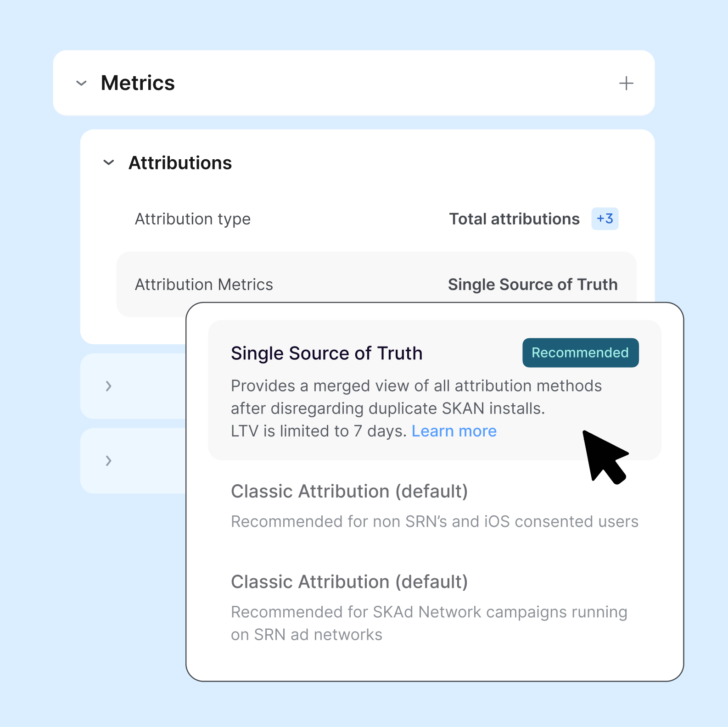Expand the bottommost collapsed section chevron
Screen dimensions: 728x727
click(109, 461)
